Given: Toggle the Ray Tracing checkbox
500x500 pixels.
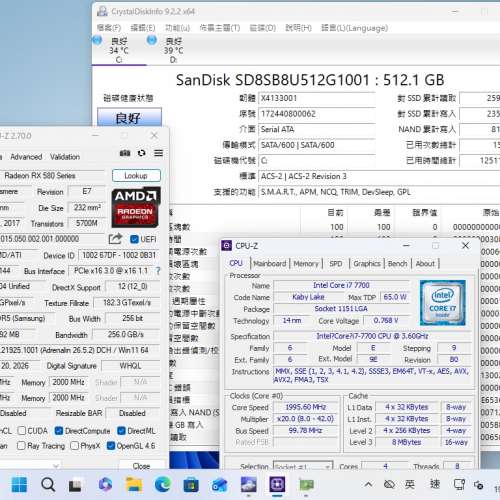Looking at the screenshot, I should point(21,446).
